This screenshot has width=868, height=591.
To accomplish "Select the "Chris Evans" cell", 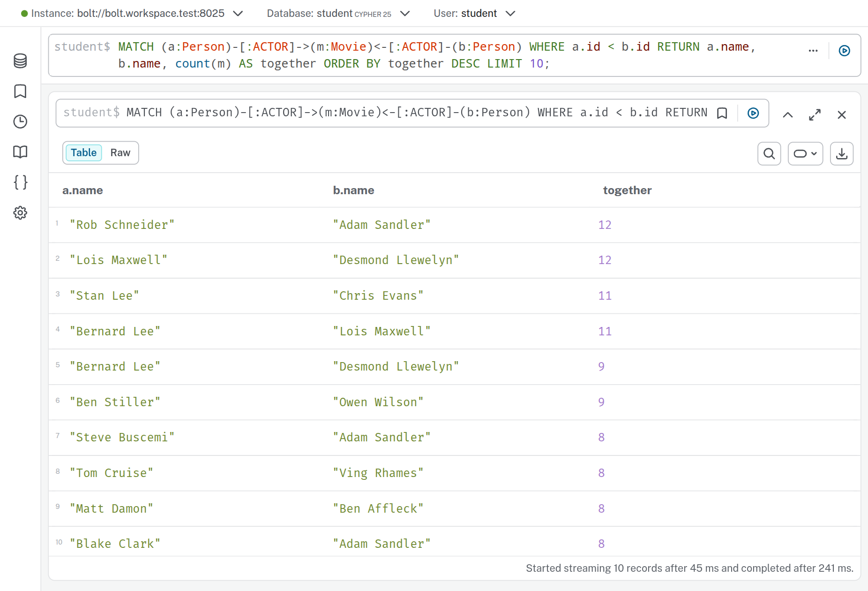I will click(x=378, y=296).
